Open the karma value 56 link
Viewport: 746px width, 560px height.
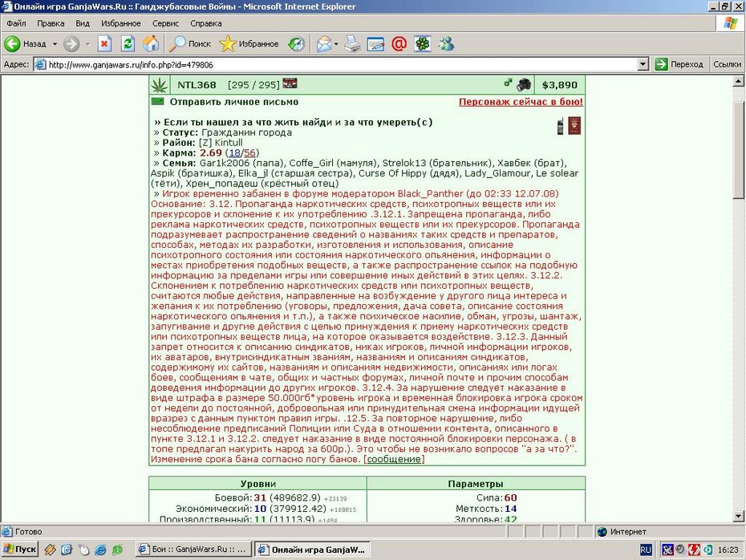tap(249, 152)
